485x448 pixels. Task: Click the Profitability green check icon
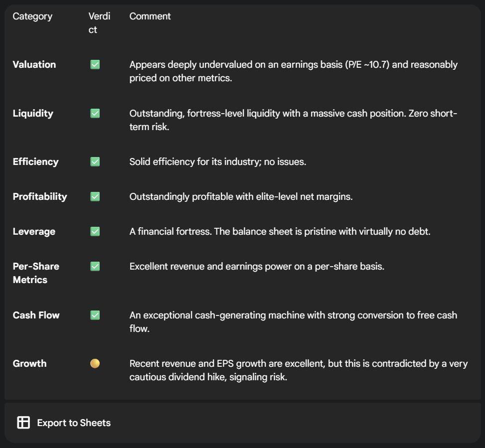coord(95,197)
